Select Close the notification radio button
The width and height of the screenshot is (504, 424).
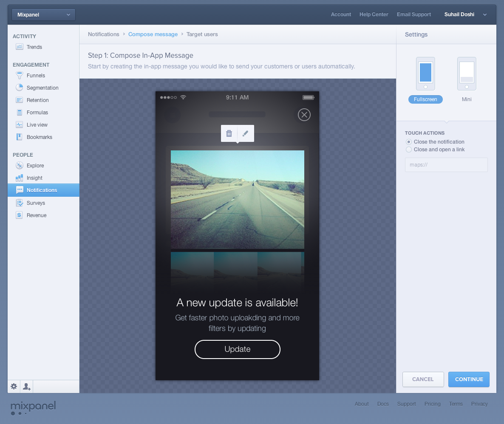[409, 142]
